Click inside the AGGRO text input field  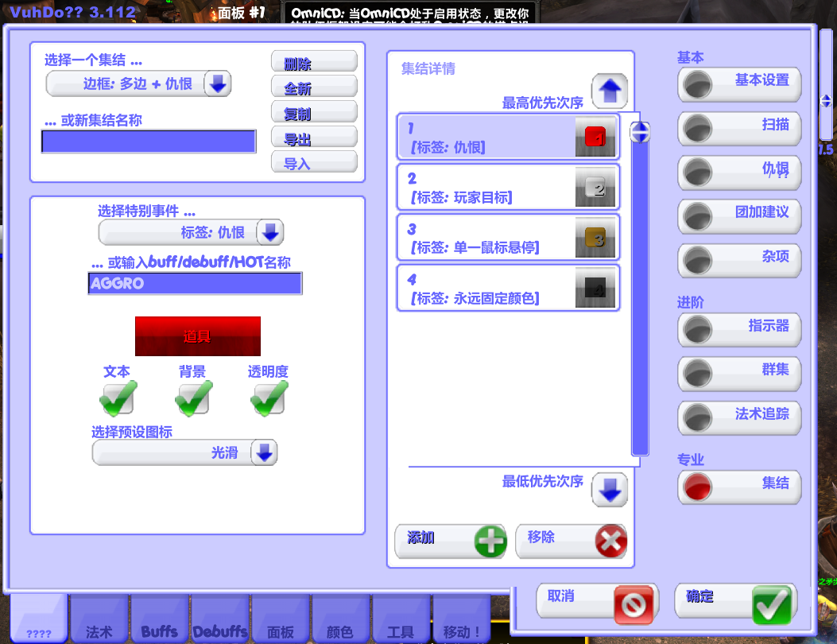pyautogui.click(x=195, y=283)
